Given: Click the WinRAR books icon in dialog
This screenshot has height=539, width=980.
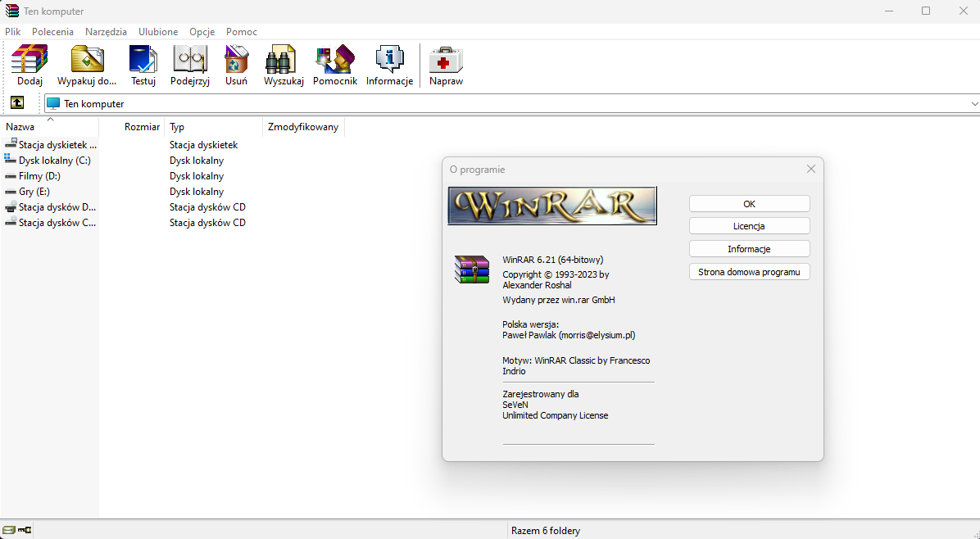Looking at the screenshot, I should (x=472, y=269).
